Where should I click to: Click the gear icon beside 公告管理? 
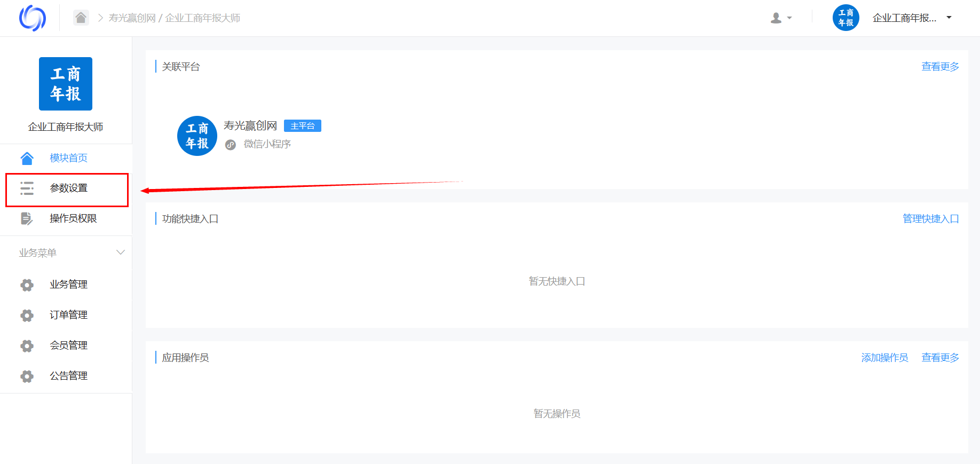point(27,376)
